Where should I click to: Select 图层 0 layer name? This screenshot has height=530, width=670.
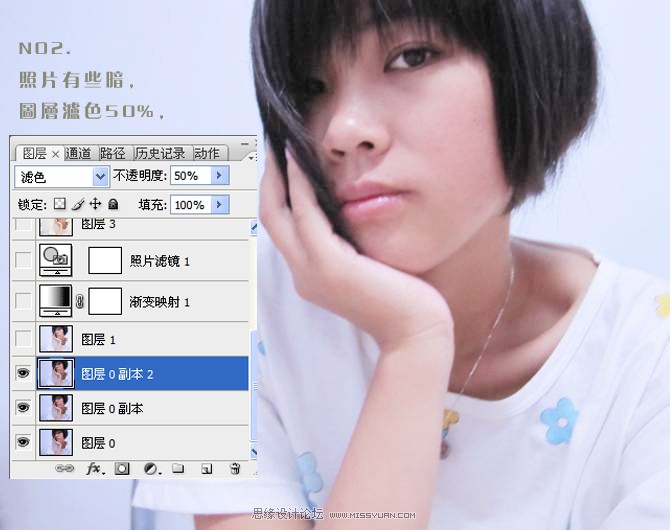click(x=98, y=443)
